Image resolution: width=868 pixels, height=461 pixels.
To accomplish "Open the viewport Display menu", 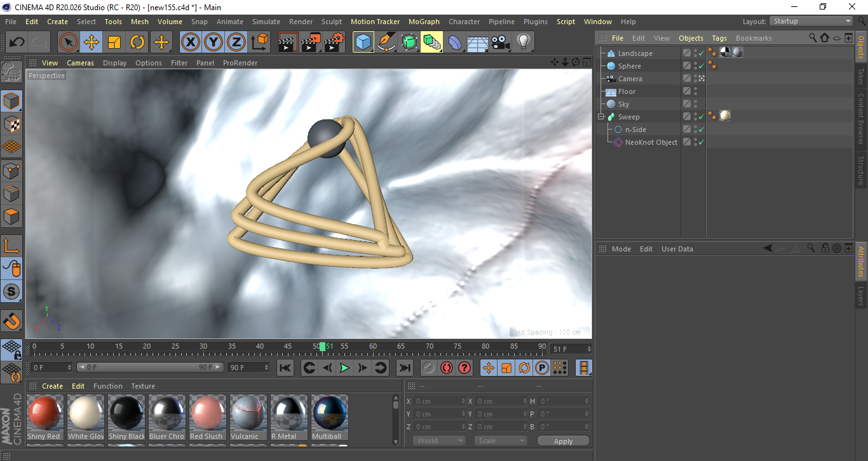I will 115,63.
